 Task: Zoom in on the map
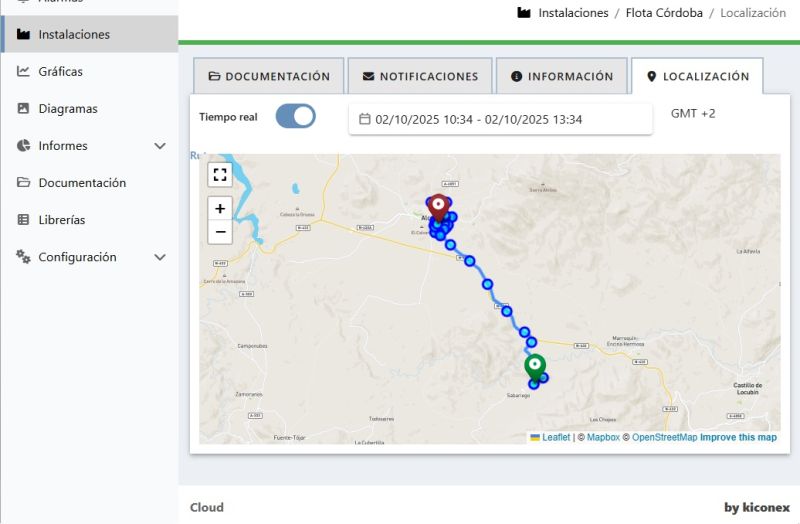point(220,209)
